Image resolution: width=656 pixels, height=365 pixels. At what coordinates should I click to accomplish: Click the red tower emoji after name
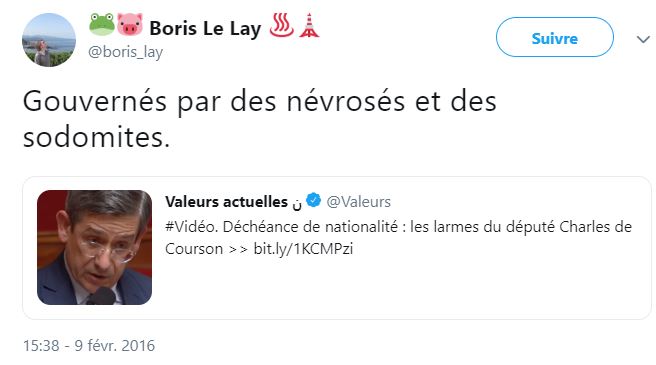pos(309,26)
